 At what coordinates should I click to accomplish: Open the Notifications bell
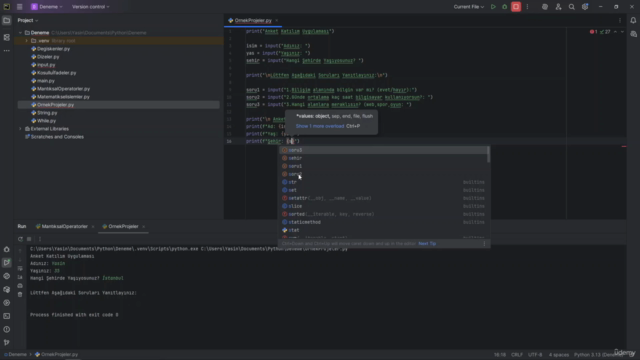click(x=633, y=20)
